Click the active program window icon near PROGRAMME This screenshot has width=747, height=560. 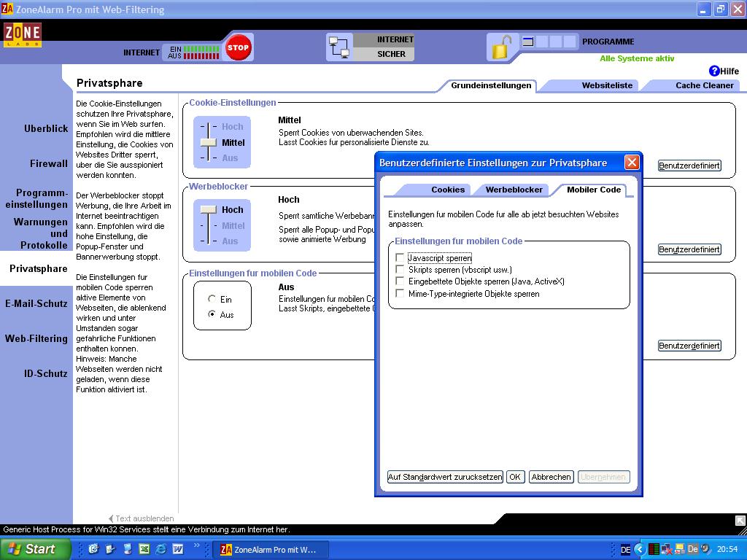click(528, 42)
